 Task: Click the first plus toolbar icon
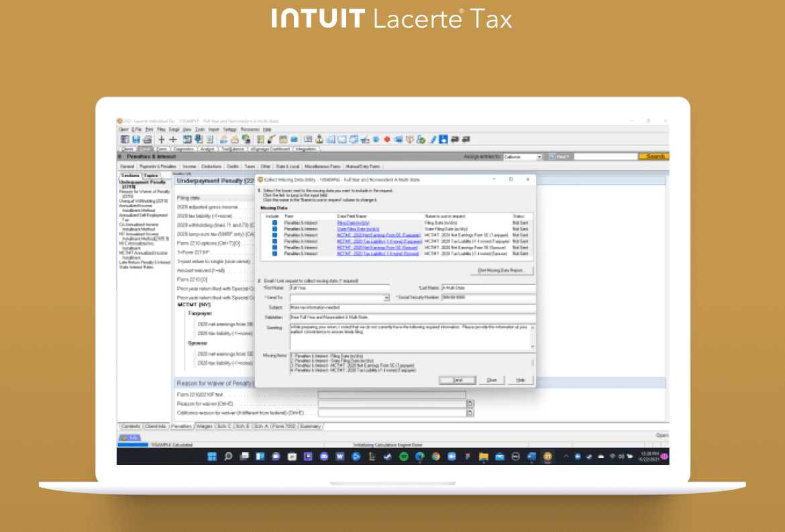point(162,140)
